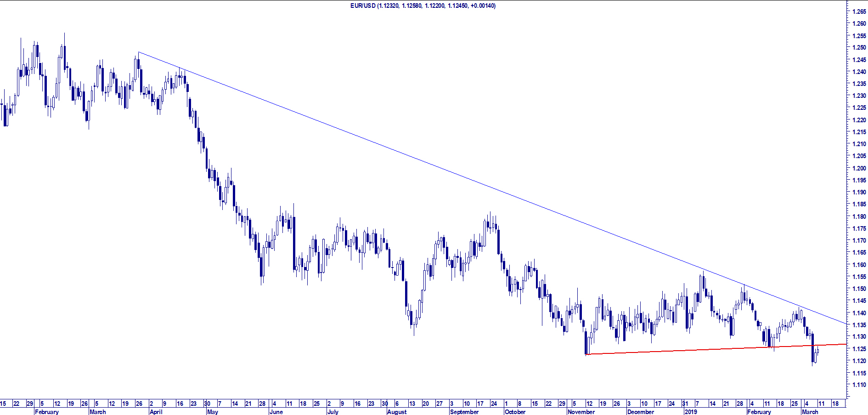Click the EUR/USD chart title text
This screenshot has width=868, height=415.
tap(423, 6)
